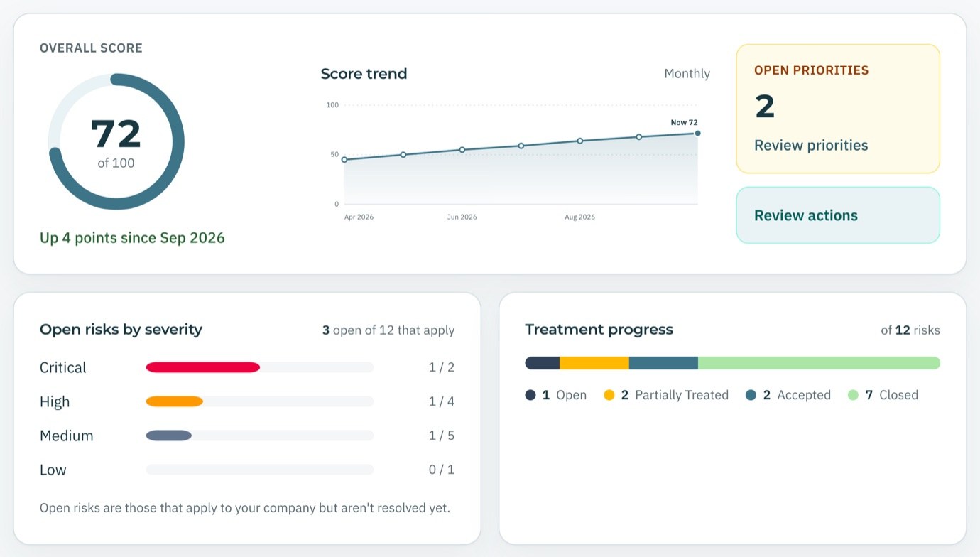Click the Open legend dot
The height and width of the screenshot is (557, 980).
pos(530,395)
